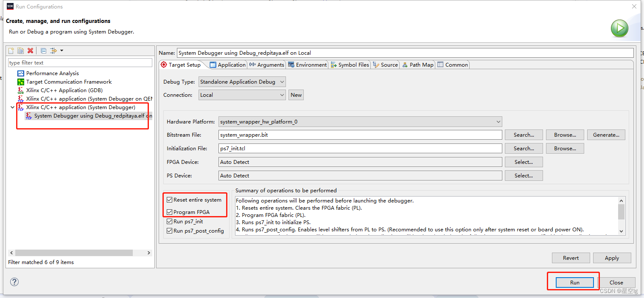644x298 pixels.
Task: Open the Hardware Platform dropdown
Action: pyautogui.click(x=360, y=121)
